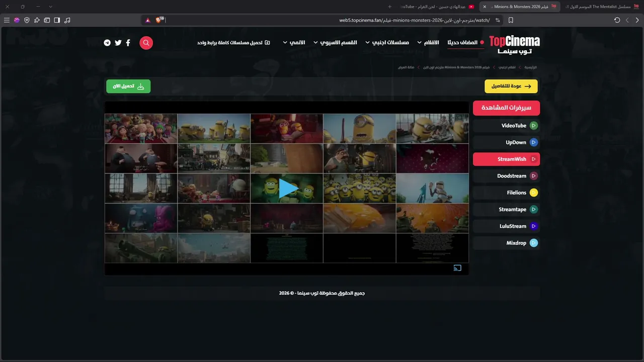Expand the الافلام dropdown menu
The height and width of the screenshot is (362, 644).
[x=428, y=43]
